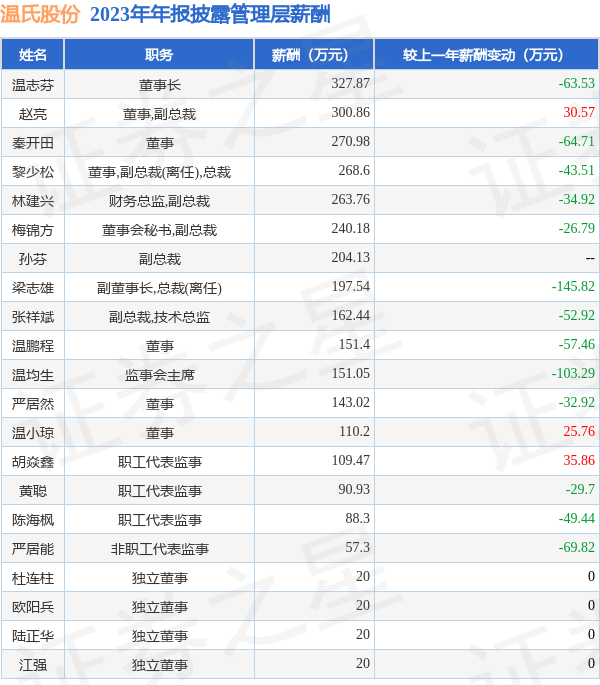Click the 姓名 column header

(33, 55)
